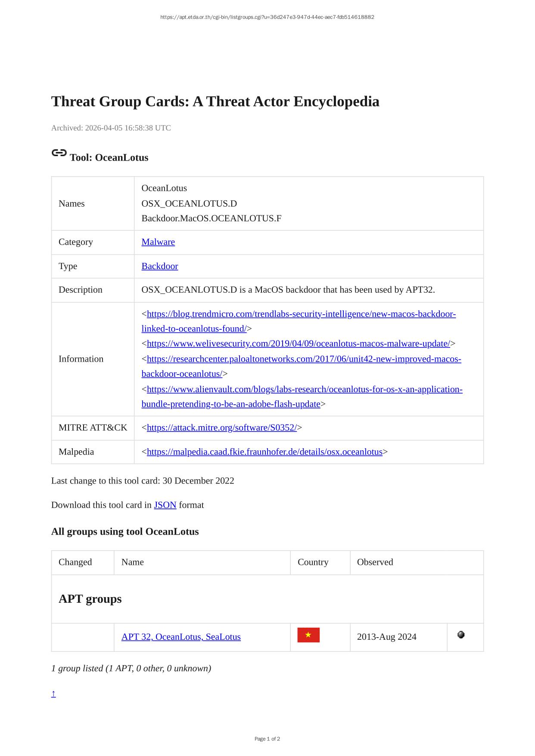The width and height of the screenshot is (535, 756).
Task: Click the Name column header
Action: [133, 562]
